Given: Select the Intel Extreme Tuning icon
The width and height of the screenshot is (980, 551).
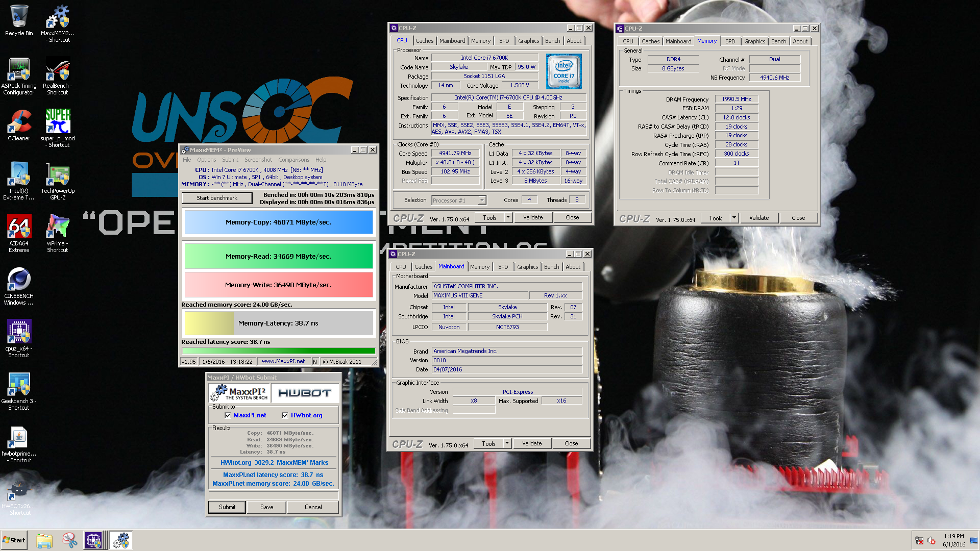Looking at the screenshot, I should 19,181.
